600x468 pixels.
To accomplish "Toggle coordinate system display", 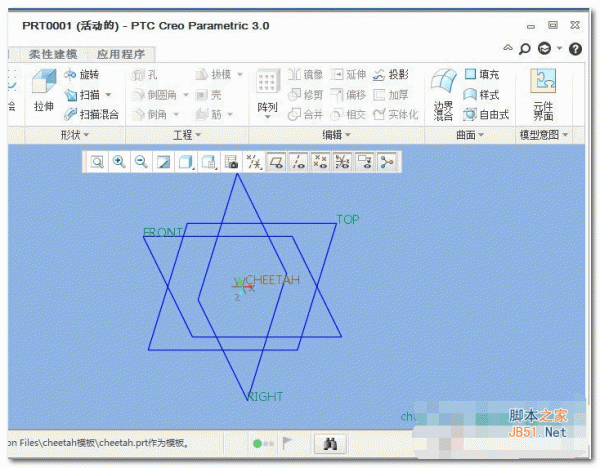I will pyautogui.click(x=342, y=162).
